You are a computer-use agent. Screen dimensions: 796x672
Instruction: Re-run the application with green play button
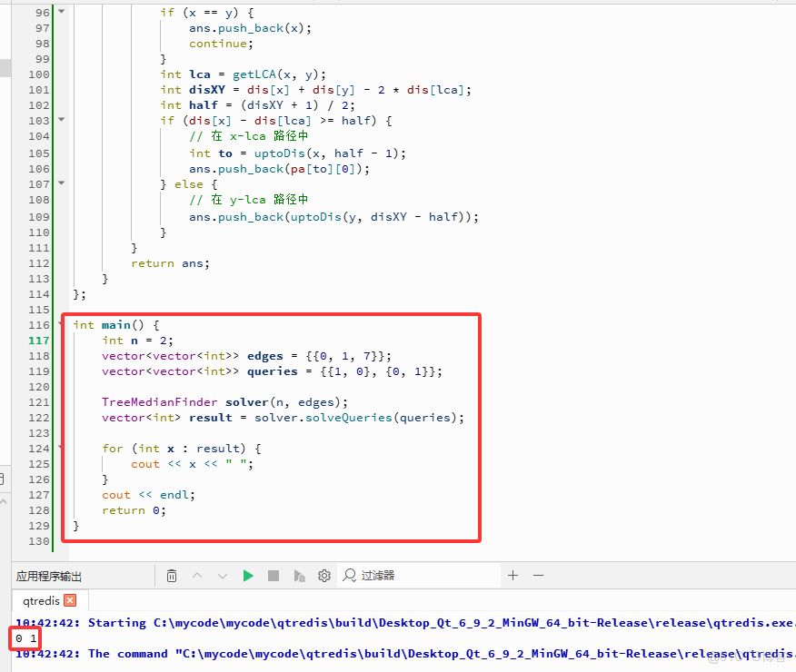coord(248,576)
